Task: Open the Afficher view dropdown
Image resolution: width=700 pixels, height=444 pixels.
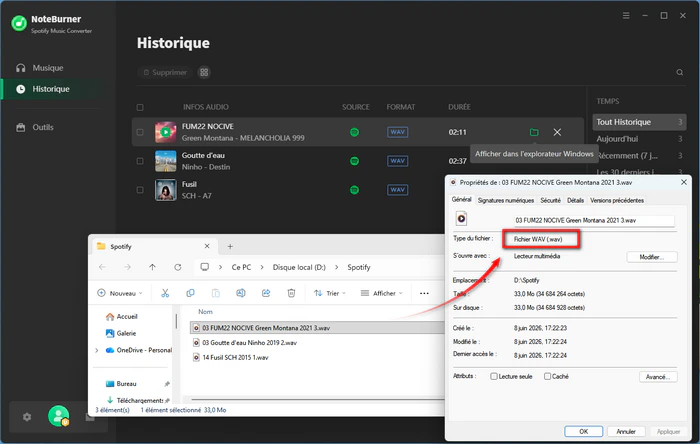Action: pyautogui.click(x=382, y=293)
